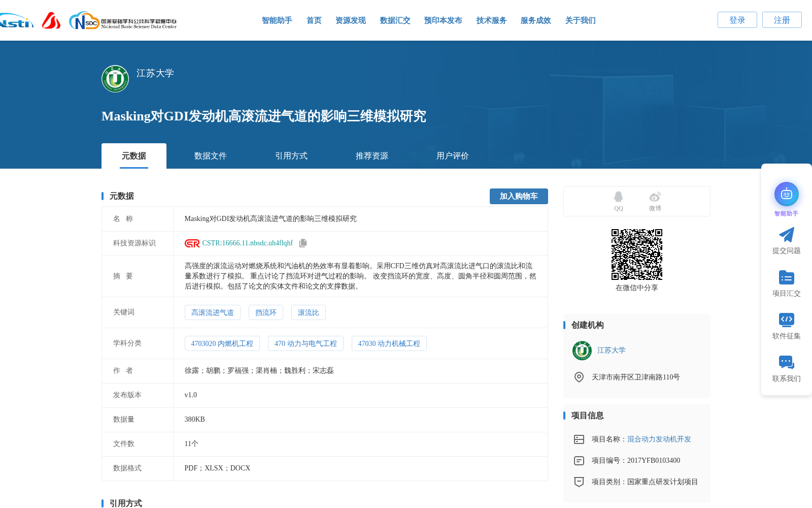Viewport: 812px width, 508px height.
Task: Click the file count value 11个
Action: [191, 444]
